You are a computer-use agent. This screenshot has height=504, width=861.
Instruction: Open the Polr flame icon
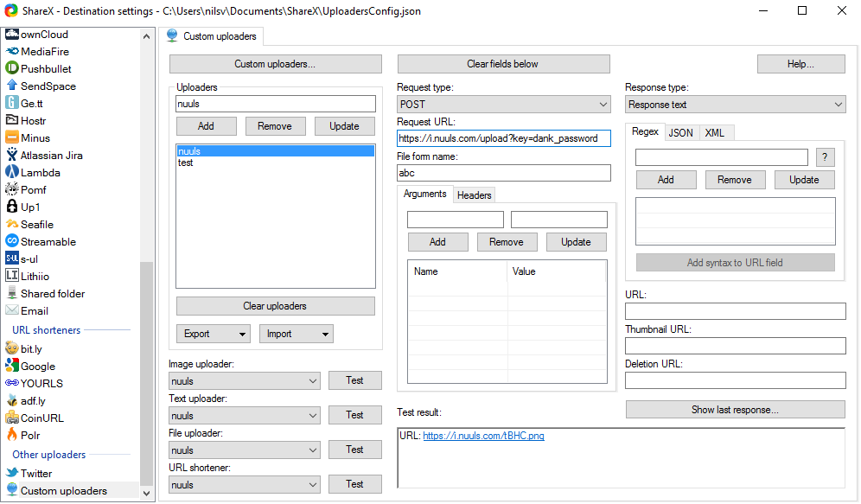tap(11, 435)
